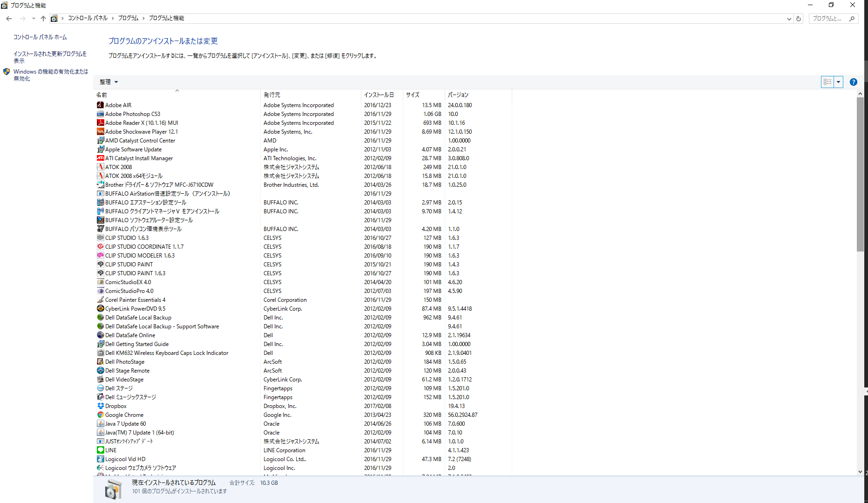The height and width of the screenshot is (503, 868).
Task: Select the ATOK 2008 x64モジュール entry
Action: point(304,176)
